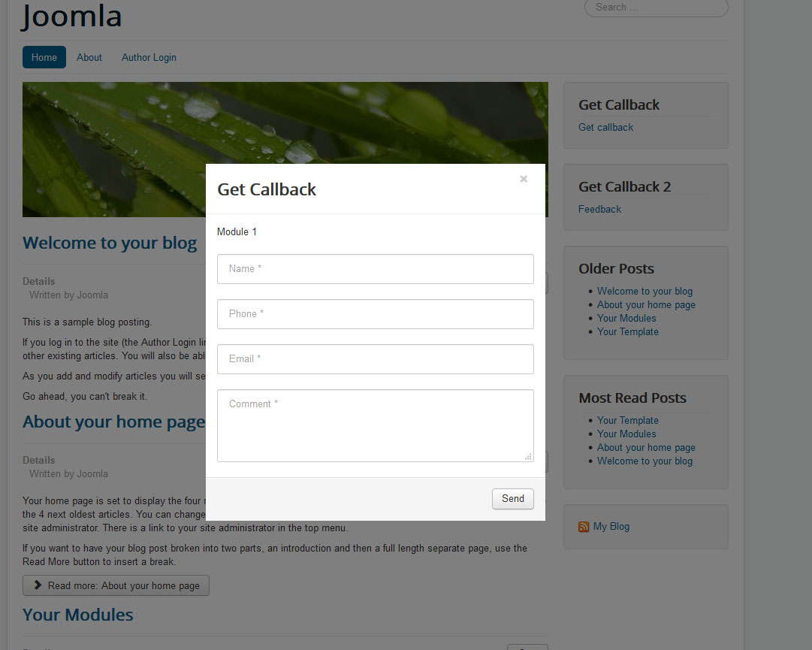812x650 pixels.
Task: Open the About menu item
Action: (89, 58)
